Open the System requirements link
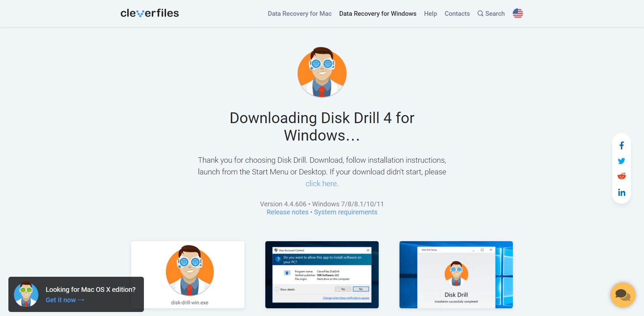Image resolution: width=644 pixels, height=316 pixels. click(345, 212)
